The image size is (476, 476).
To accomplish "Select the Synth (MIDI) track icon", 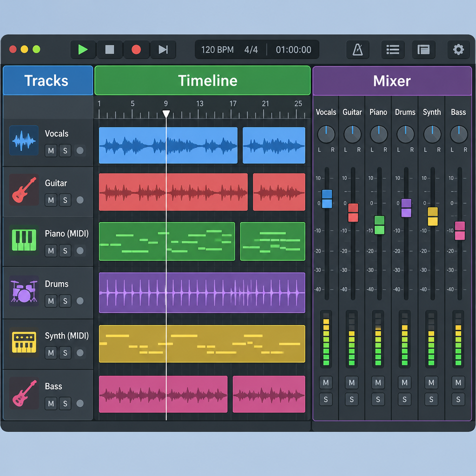I will [24, 342].
